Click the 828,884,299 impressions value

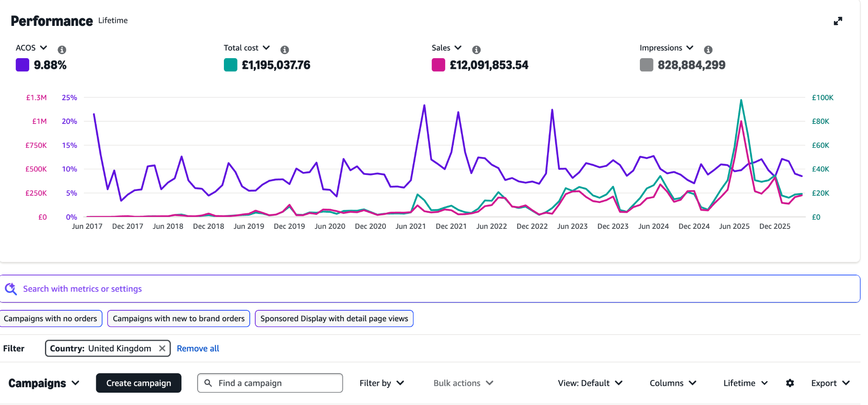pos(692,65)
